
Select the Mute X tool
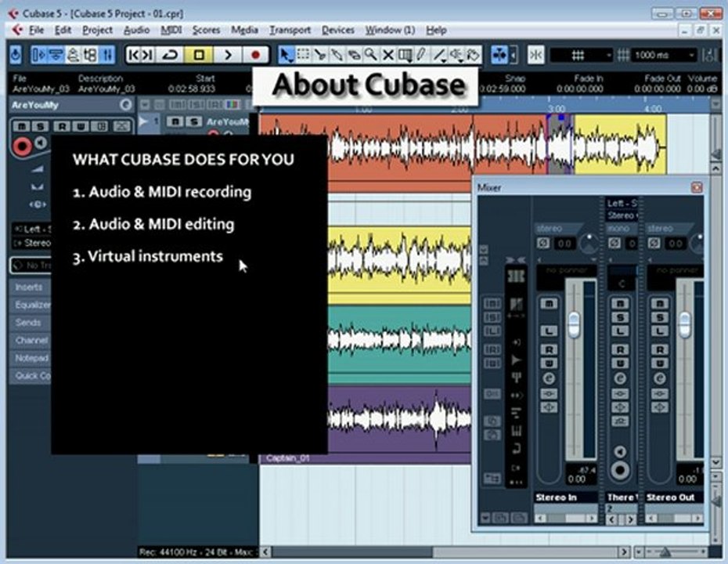pyautogui.click(x=387, y=56)
